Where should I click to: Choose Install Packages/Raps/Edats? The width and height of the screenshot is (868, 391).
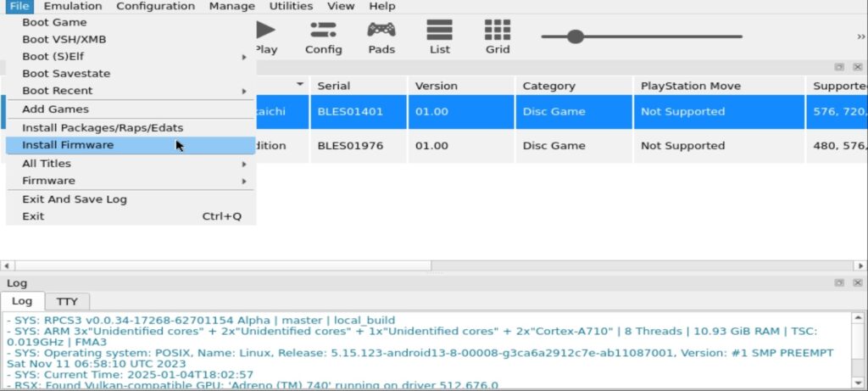[x=131, y=128]
